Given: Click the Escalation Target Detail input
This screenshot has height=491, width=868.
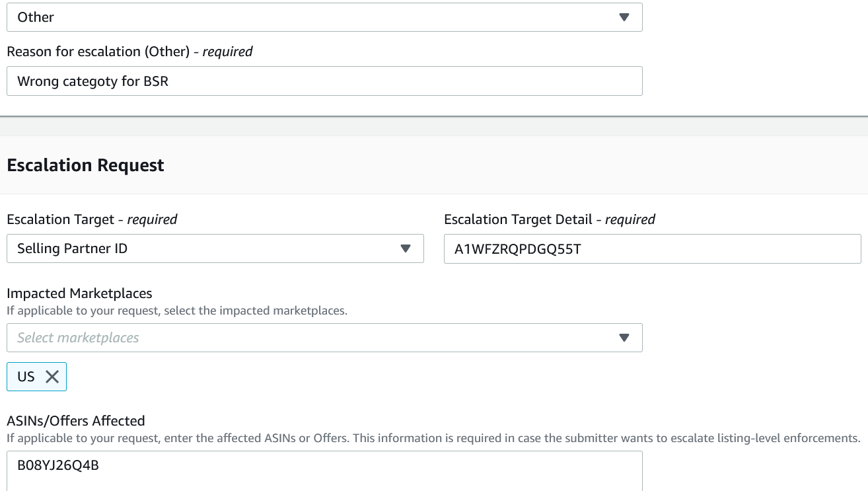Looking at the screenshot, I should (652, 249).
